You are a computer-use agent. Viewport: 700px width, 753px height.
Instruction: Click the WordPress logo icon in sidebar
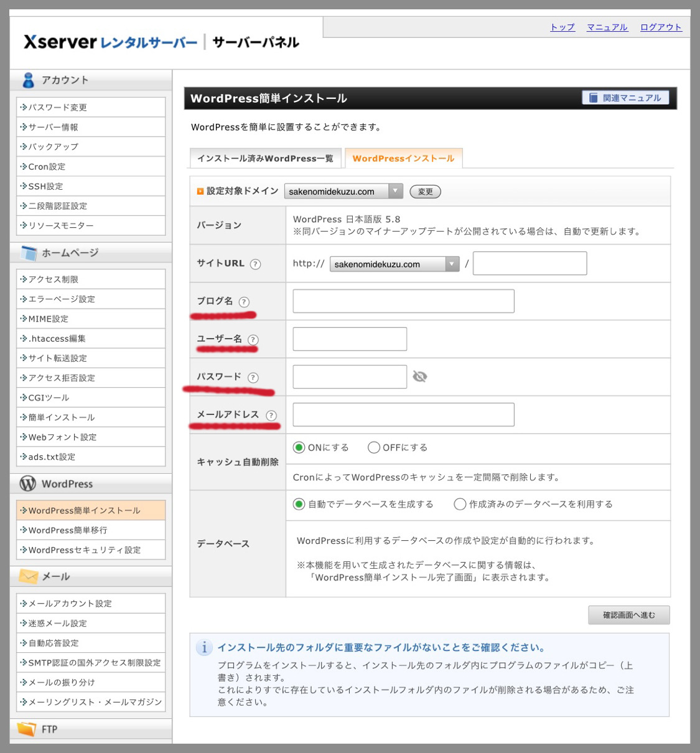click(28, 484)
